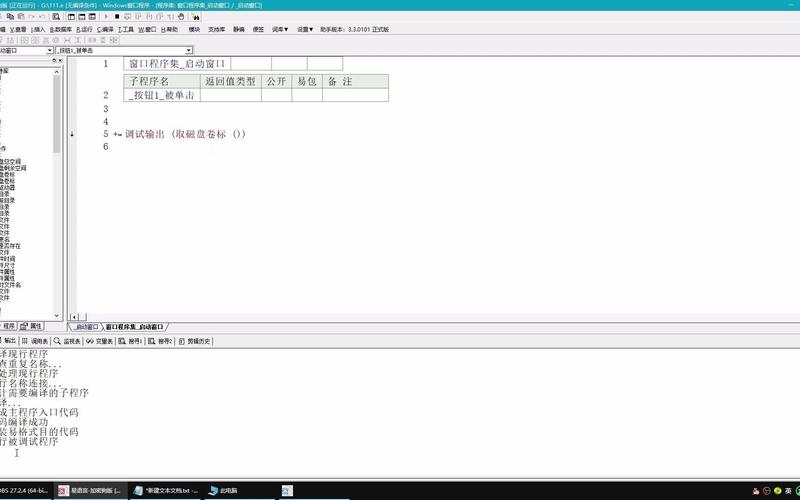The width and height of the screenshot is (800, 500).
Task: Click the left panel scrollbar down arrow
Action: pos(57,316)
